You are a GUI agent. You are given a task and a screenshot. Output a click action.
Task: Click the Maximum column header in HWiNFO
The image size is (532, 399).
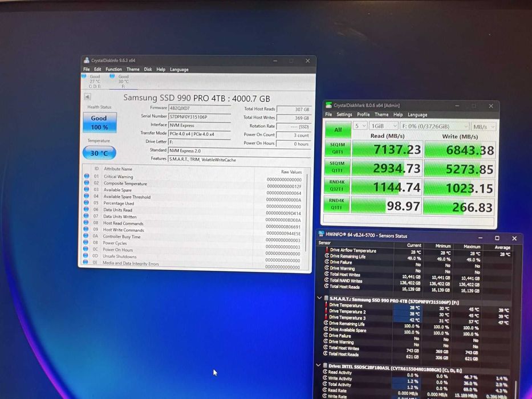coord(472,247)
